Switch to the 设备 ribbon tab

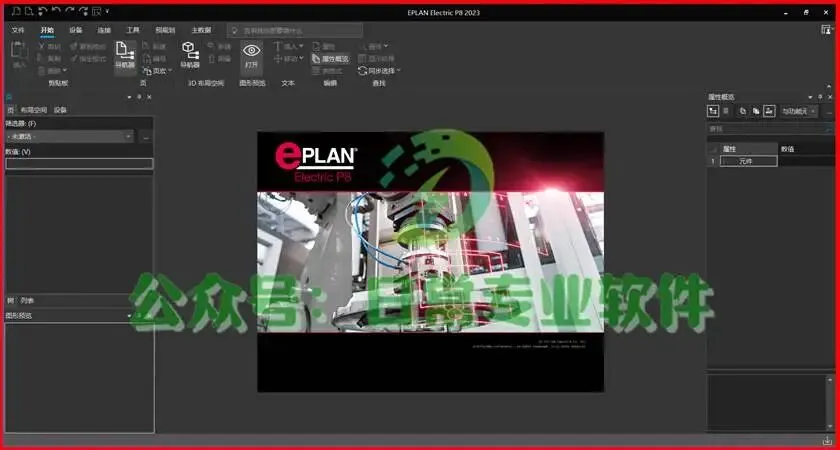click(x=76, y=30)
